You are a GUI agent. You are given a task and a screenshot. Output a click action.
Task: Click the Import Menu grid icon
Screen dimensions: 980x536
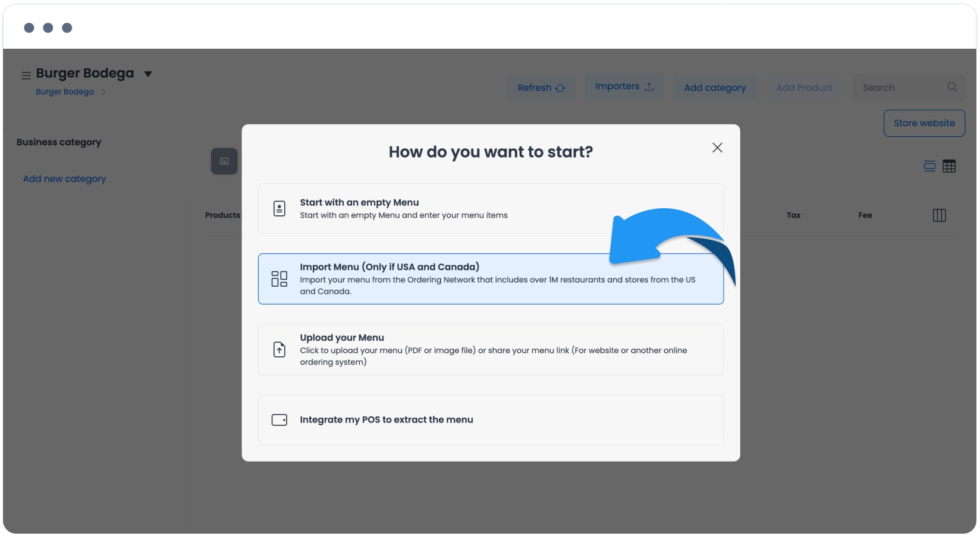coord(279,279)
